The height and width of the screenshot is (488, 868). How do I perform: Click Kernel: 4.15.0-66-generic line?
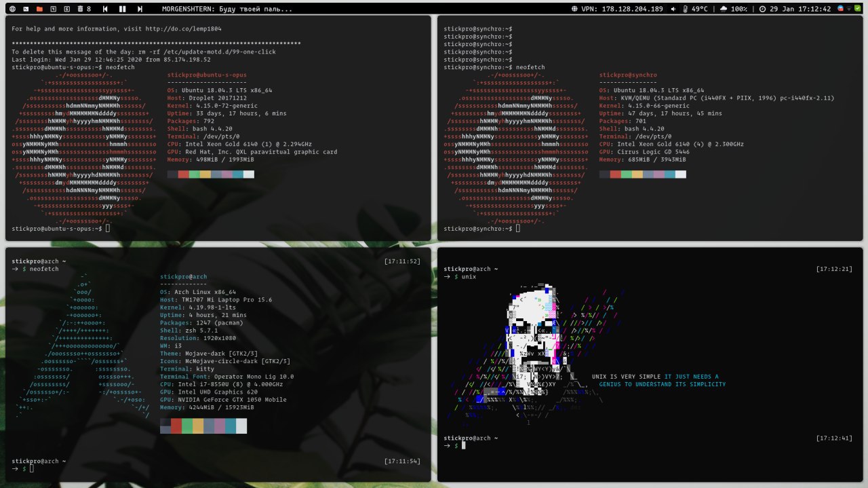point(644,105)
